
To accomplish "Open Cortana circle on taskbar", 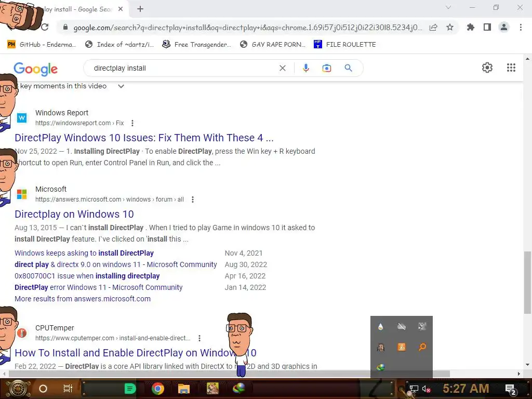I will pyautogui.click(x=43, y=389).
